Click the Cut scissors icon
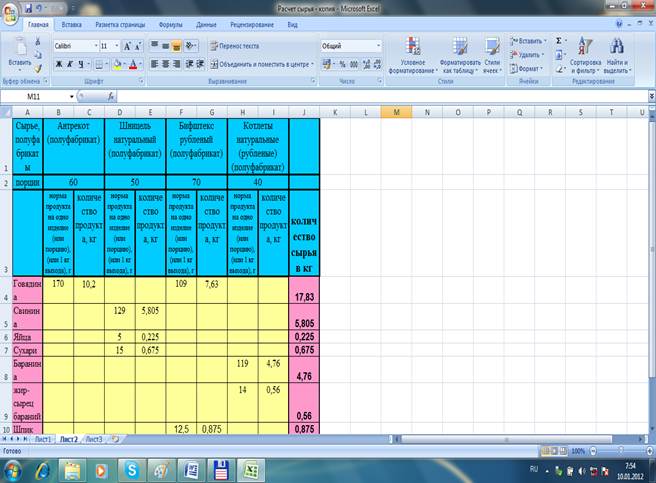 click(x=38, y=41)
